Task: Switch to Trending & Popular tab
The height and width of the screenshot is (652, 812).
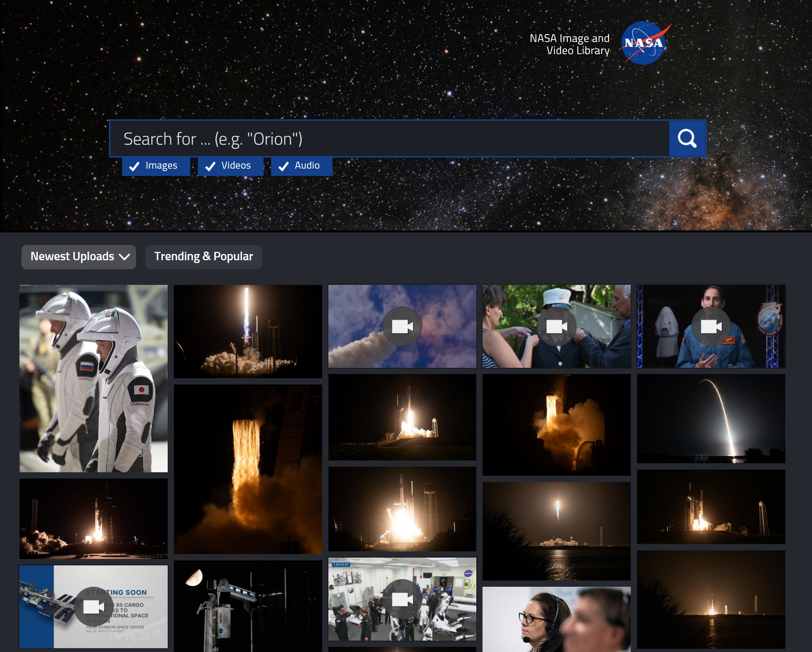Action: coord(204,257)
